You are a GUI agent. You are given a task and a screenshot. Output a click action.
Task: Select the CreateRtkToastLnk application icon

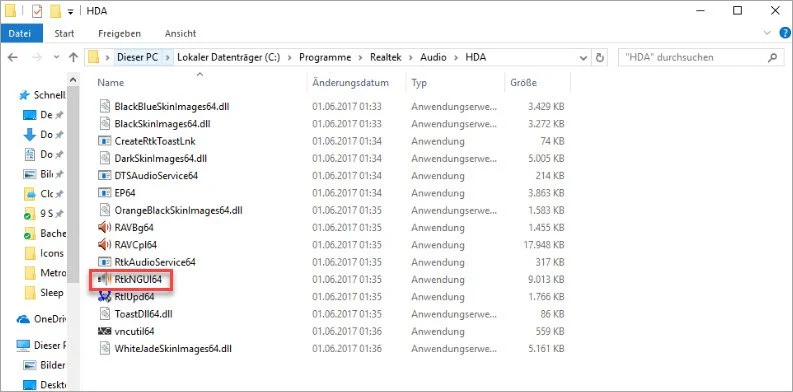(104, 141)
